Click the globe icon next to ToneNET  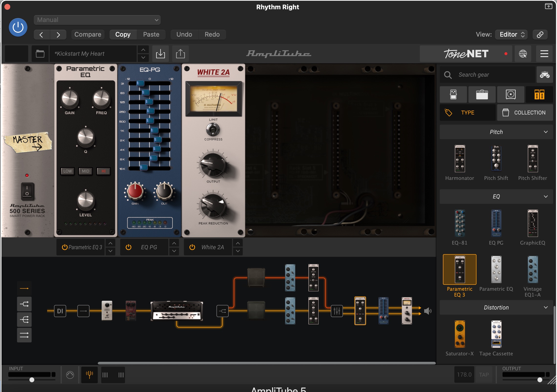click(523, 54)
